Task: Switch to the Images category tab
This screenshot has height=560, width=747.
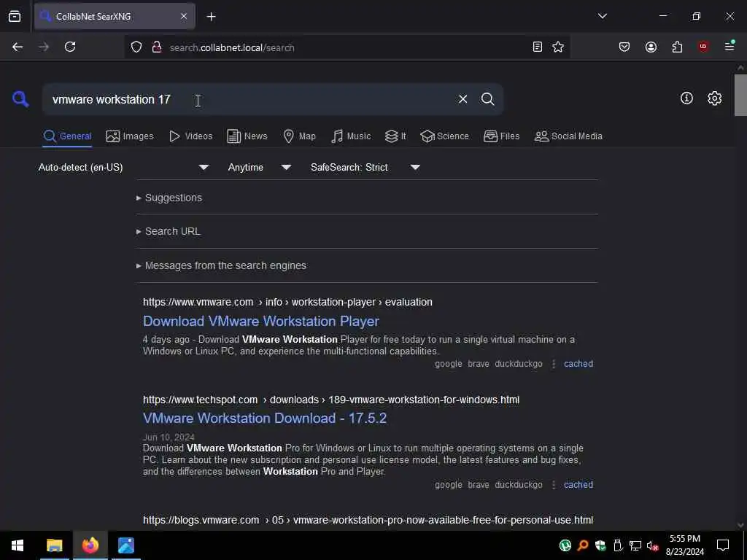Action: tap(130, 136)
